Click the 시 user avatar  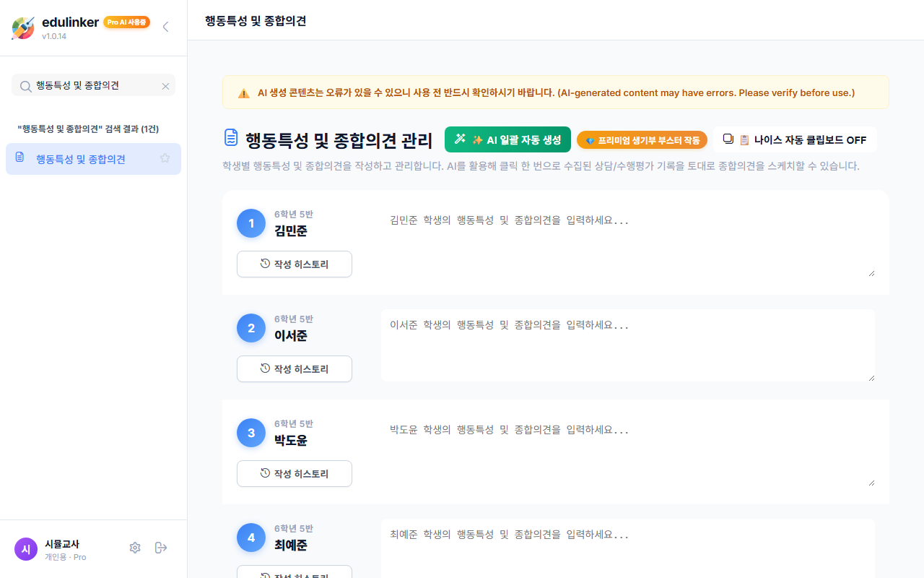pos(26,549)
